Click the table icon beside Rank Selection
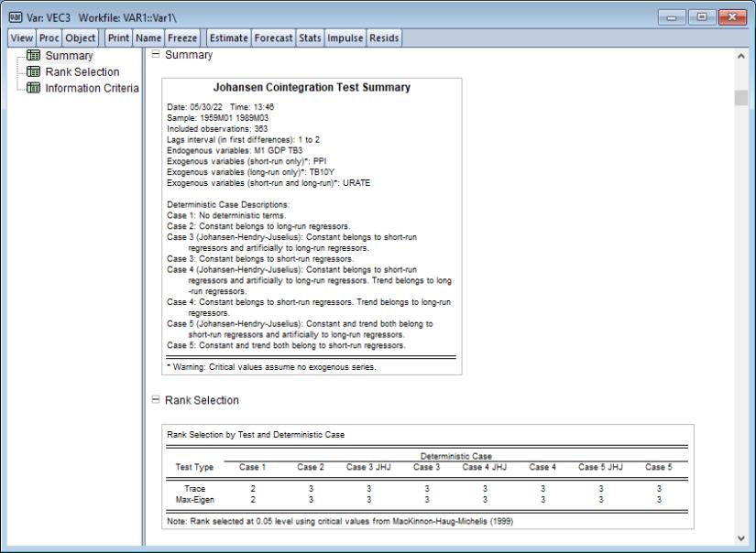 click(x=33, y=71)
